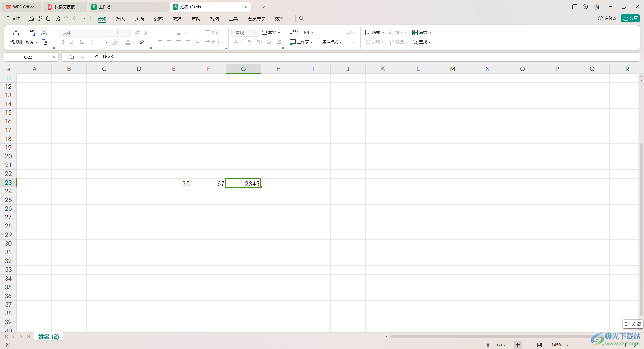Click the Undo arrow icon
This screenshot has width=644, height=349.
(x=66, y=19)
